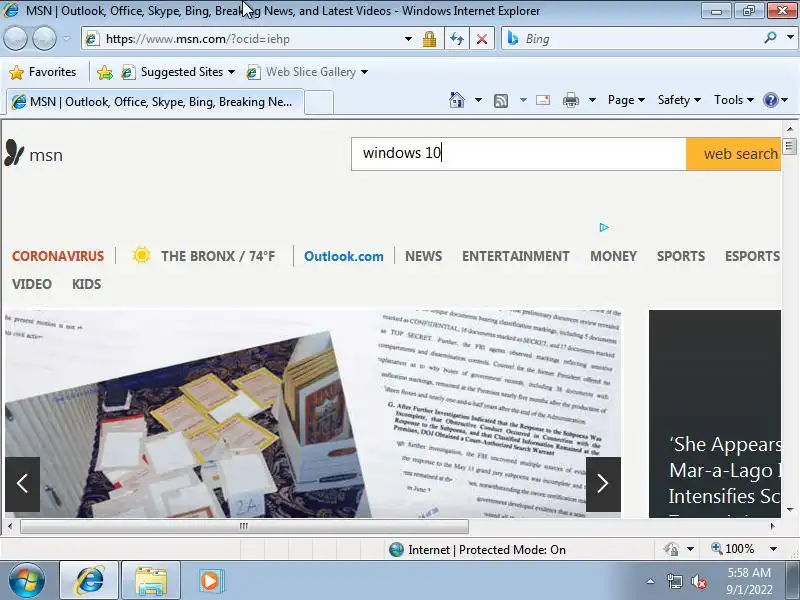The image size is (800, 600).
Task: Click the Forward navigation button
Action: coord(44,39)
